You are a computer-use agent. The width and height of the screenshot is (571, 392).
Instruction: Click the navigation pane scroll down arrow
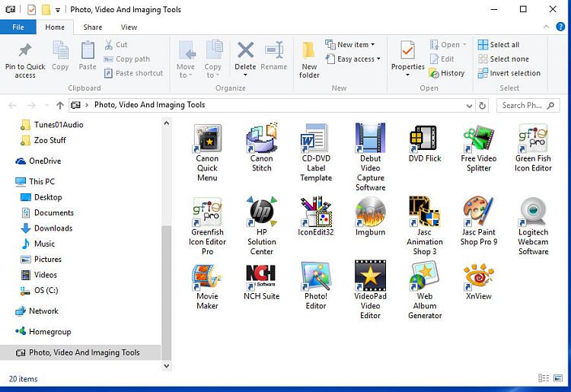coord(167,366)
